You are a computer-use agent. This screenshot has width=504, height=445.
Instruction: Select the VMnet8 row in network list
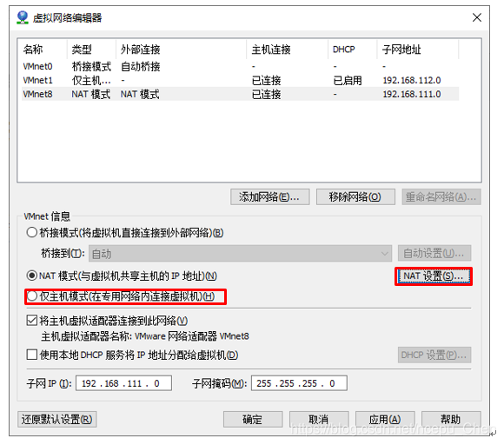point(240,94)
